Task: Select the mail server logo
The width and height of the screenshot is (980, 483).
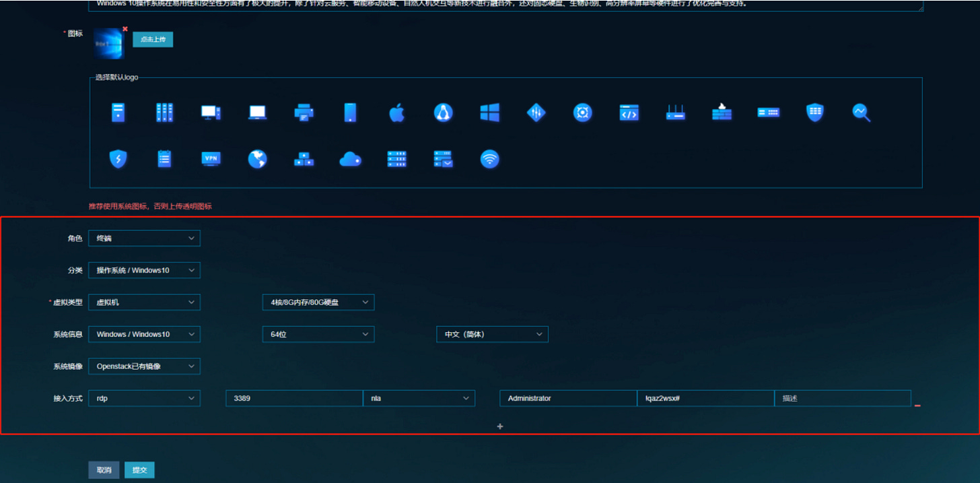Action: (x=444, y=159)
